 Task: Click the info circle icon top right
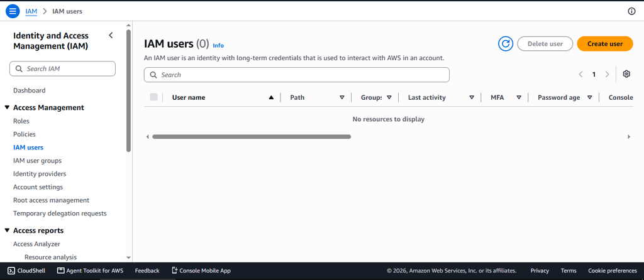pos(631,11)
